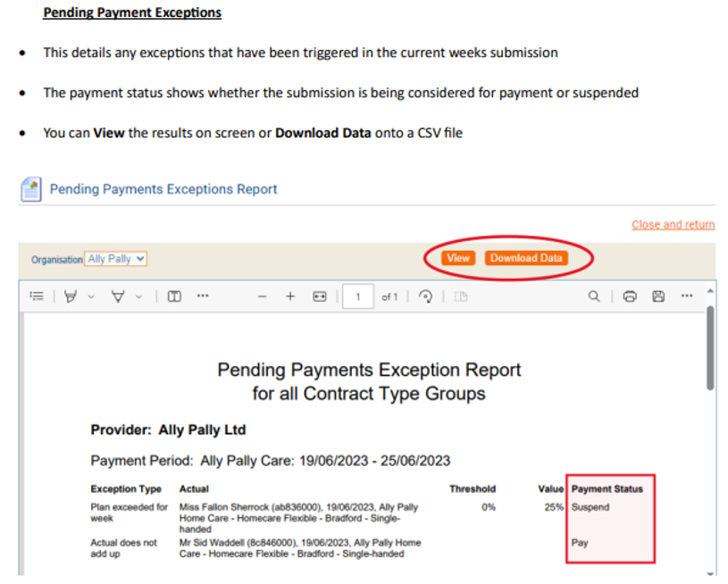Save the PDF with the disk icon
The image size is (728, 584).
pos(658,296)
